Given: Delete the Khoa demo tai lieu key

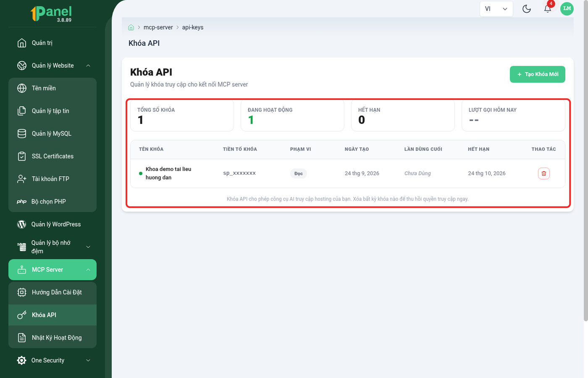Looking at the screenshot, I should [x=544, y=173].
